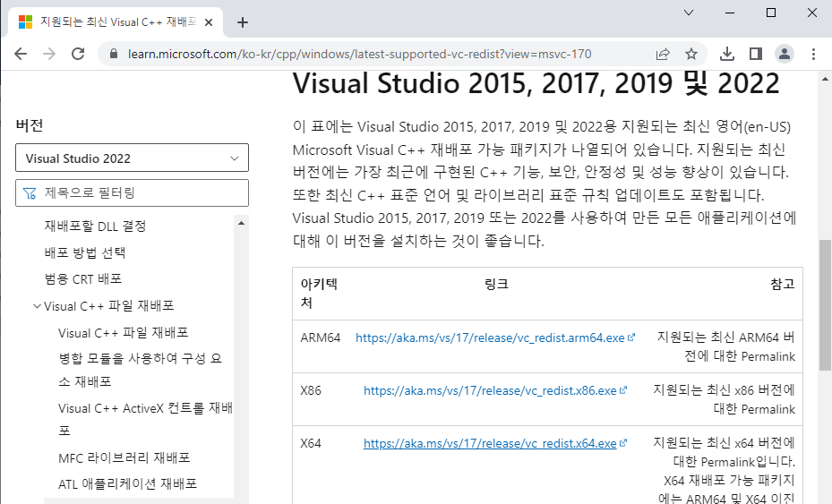Click the site lock icon in address bar
832x504 pixels.
(x=113, y=54)
